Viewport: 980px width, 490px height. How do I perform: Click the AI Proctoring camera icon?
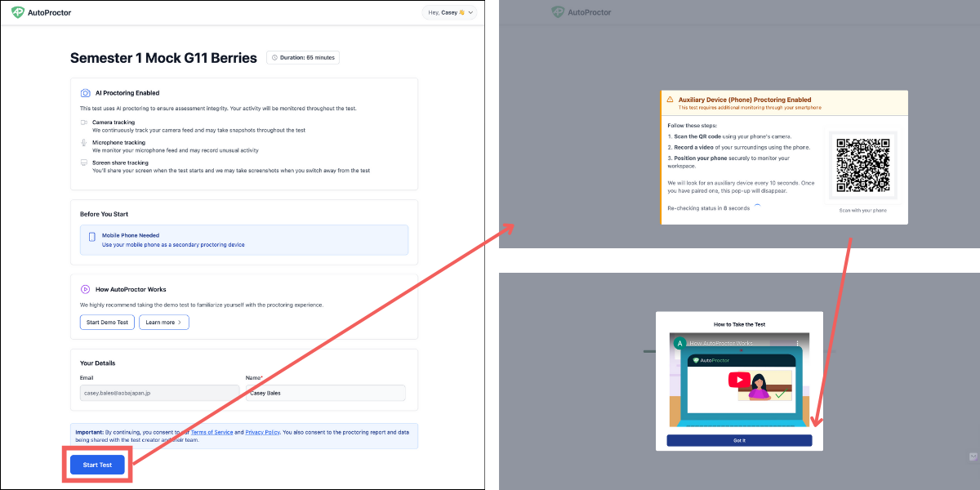click(x=85, y=93)
